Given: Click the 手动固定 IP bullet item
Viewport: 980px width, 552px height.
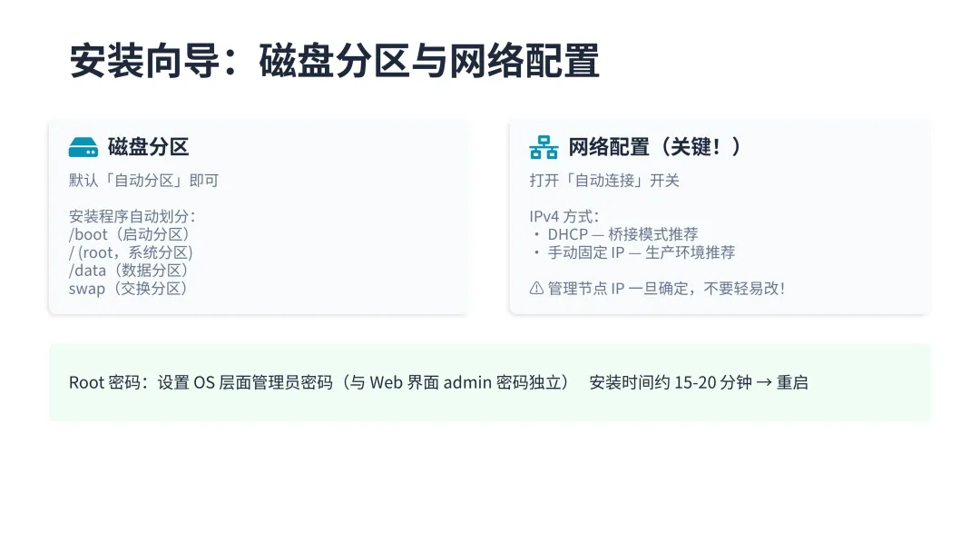Looking at the screenshot, I should [642, 252].
